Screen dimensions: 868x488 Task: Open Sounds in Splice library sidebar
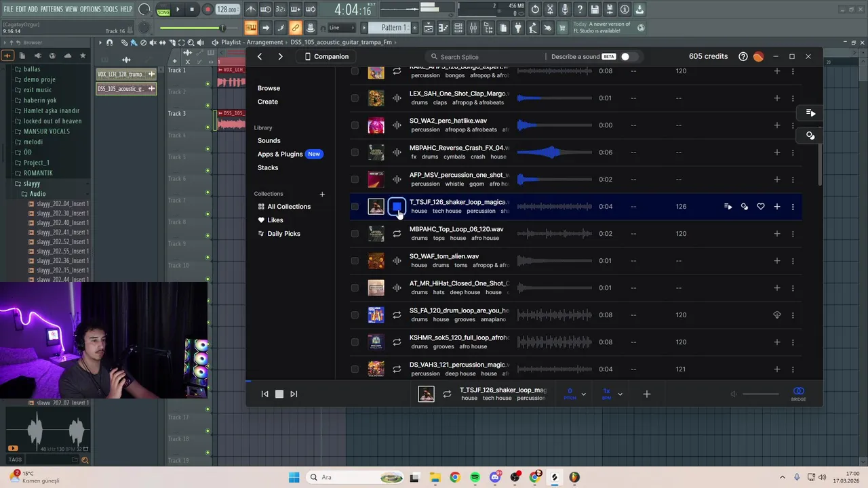[269, 140]
